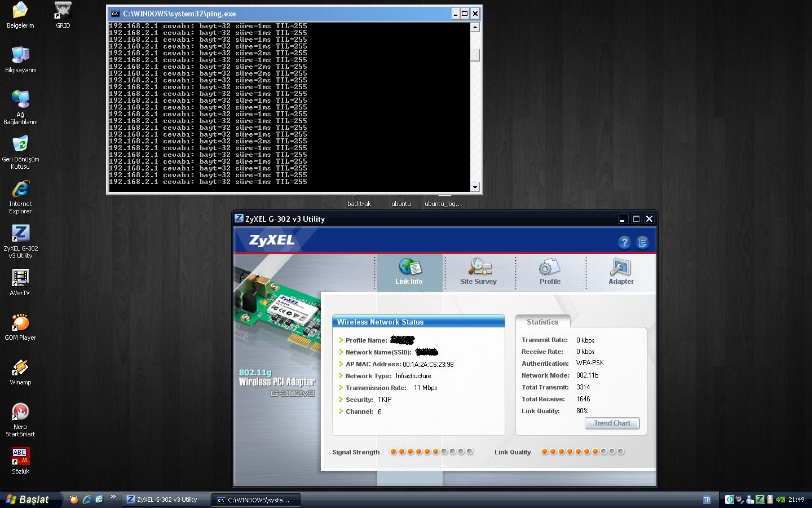Image resolution: width=812 pixels, height=508 pixels.
Task: Select ZyXEL G-302 v3 Utility desktop shortcut
Action: pos(20,242)
